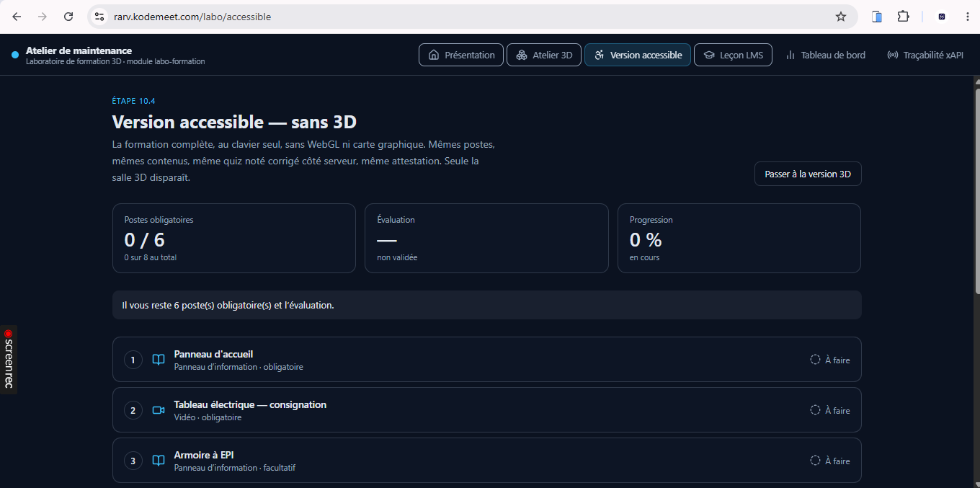Click the Panneau d'information · facultatif label
The image size is (980, 488).
(235, 468)
